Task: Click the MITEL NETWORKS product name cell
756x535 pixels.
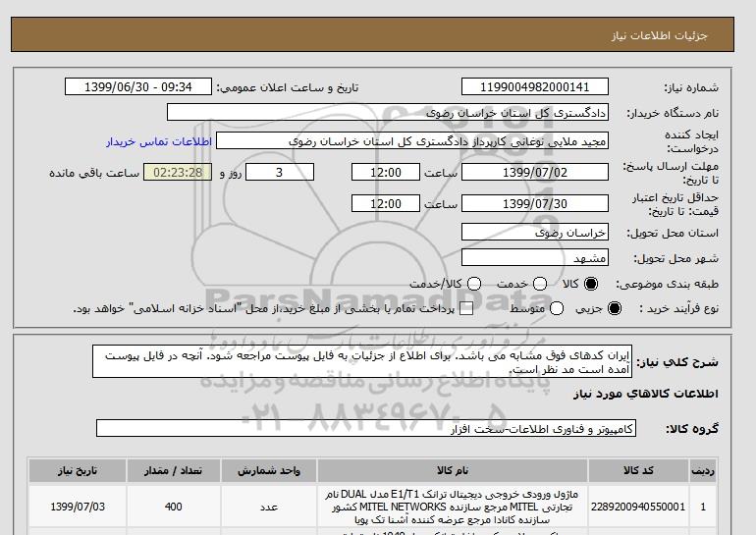Action: (x=453, y=507)
